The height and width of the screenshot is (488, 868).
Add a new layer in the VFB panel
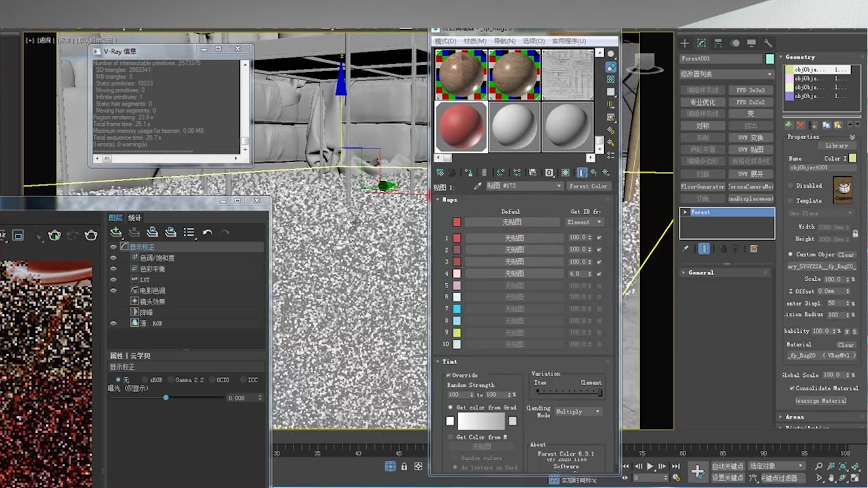point(115,232)
